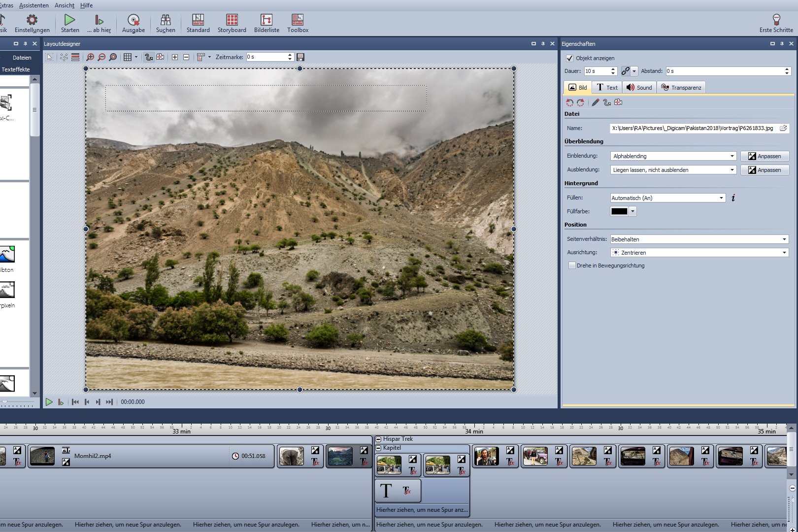The width and height of the screenshot is (798, 532).
Task: Click the zoom in magnifier icon
Action: (90, 57)
